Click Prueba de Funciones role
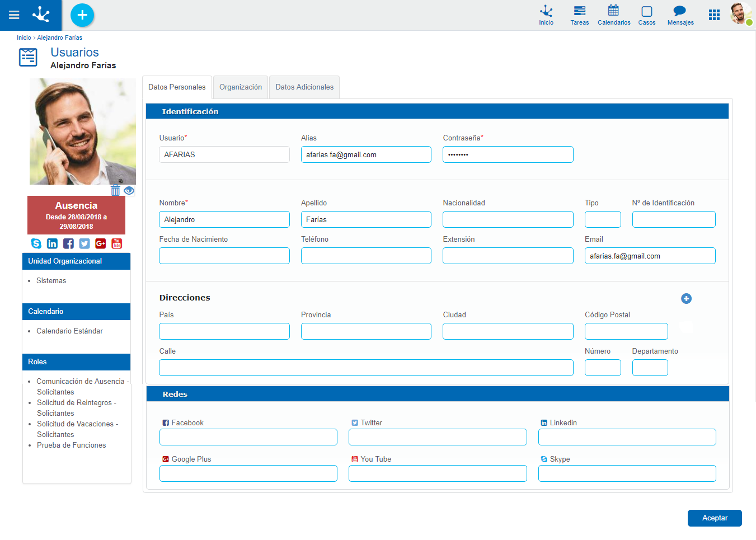Screen dimensions: 756x540 click(x=72, y=445)
